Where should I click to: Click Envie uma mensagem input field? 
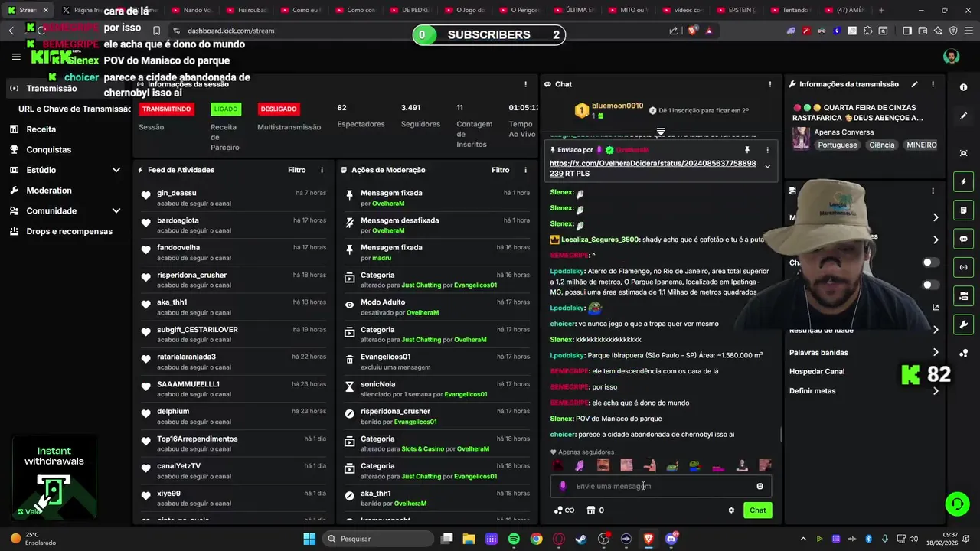click(662, 486)
